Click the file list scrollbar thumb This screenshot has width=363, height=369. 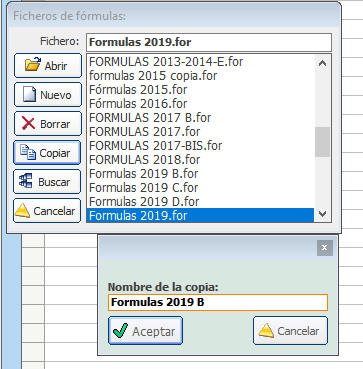(322, 142)
